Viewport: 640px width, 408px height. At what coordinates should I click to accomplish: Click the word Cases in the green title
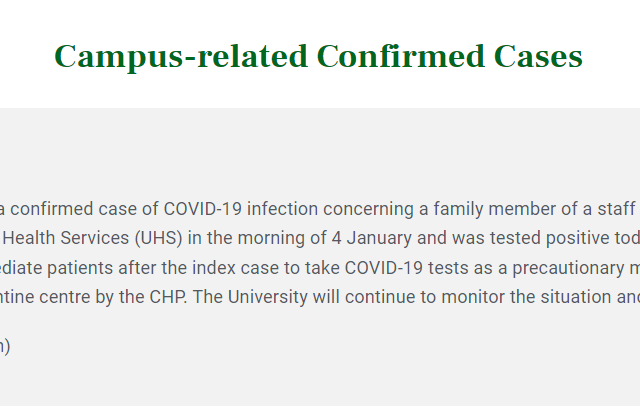[x=538, y=56]
